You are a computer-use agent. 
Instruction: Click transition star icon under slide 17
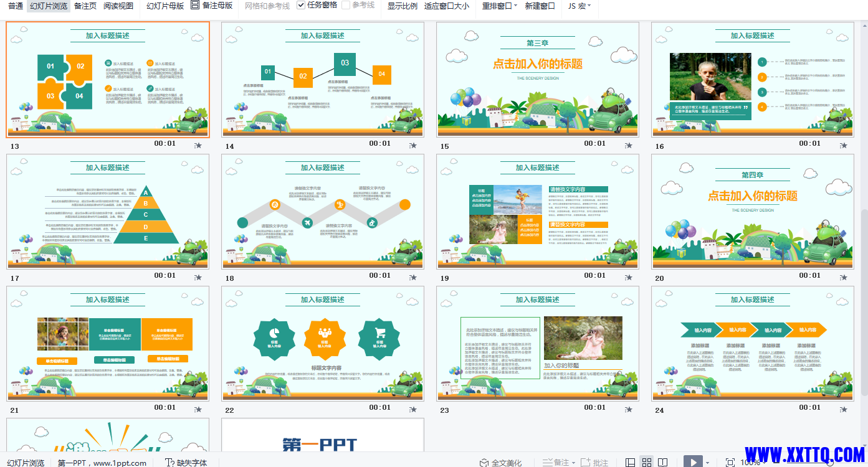coord(198,278)
